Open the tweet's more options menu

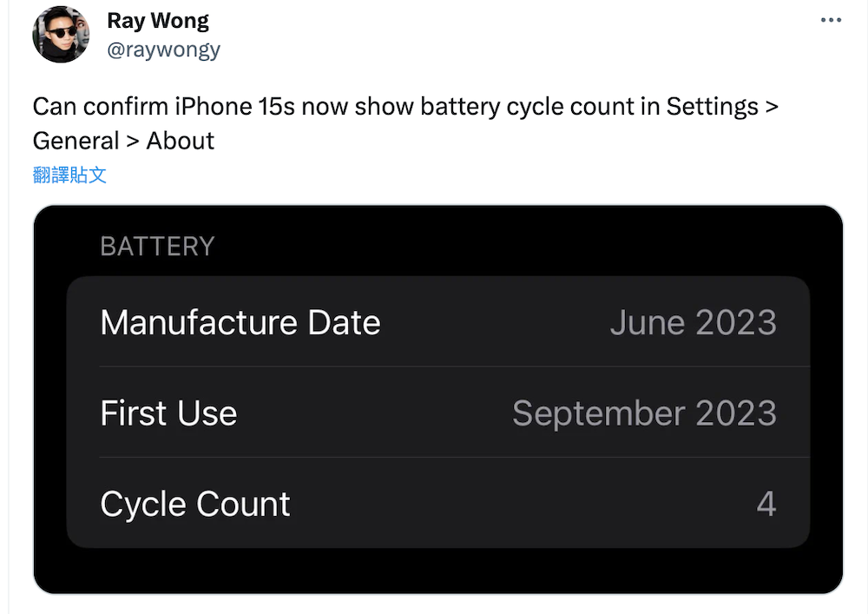(831, 21)
